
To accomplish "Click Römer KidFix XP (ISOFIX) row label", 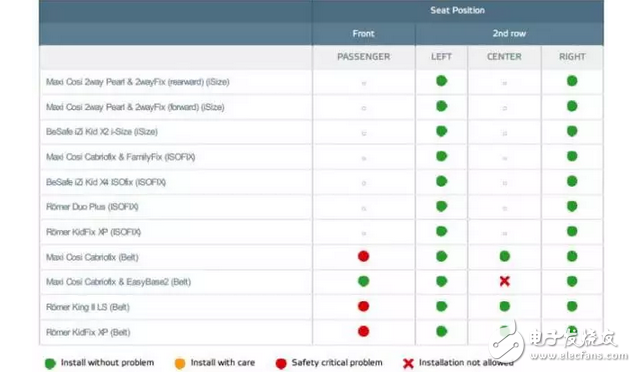I will point(94,232).
